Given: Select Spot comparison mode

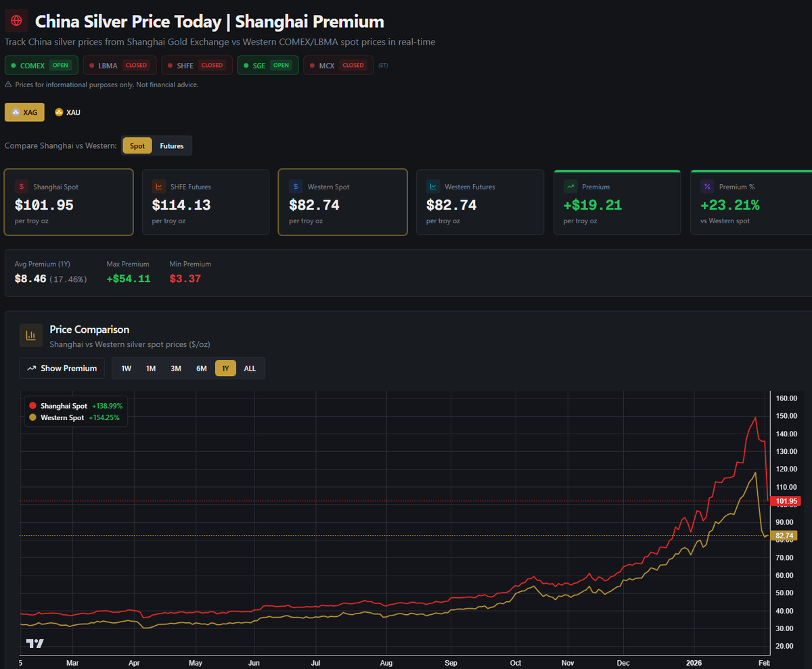Looking at the screenshot, I should click(x=137, y=145).
